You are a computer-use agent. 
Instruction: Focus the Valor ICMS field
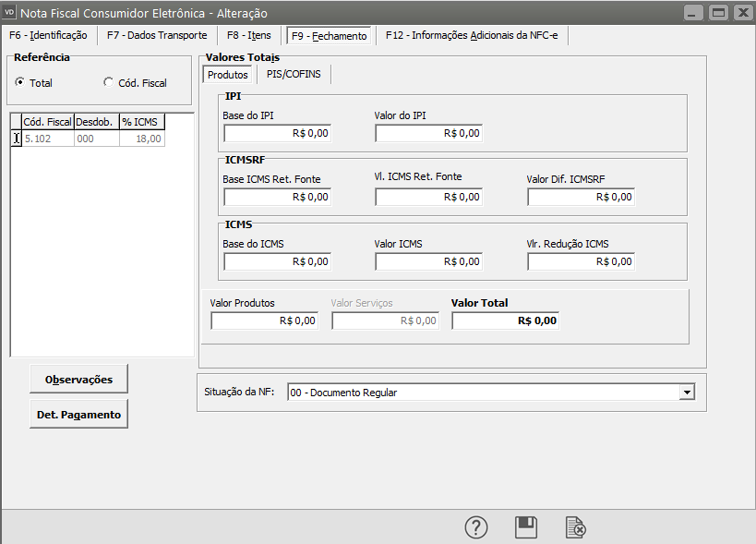coord(428,261)
